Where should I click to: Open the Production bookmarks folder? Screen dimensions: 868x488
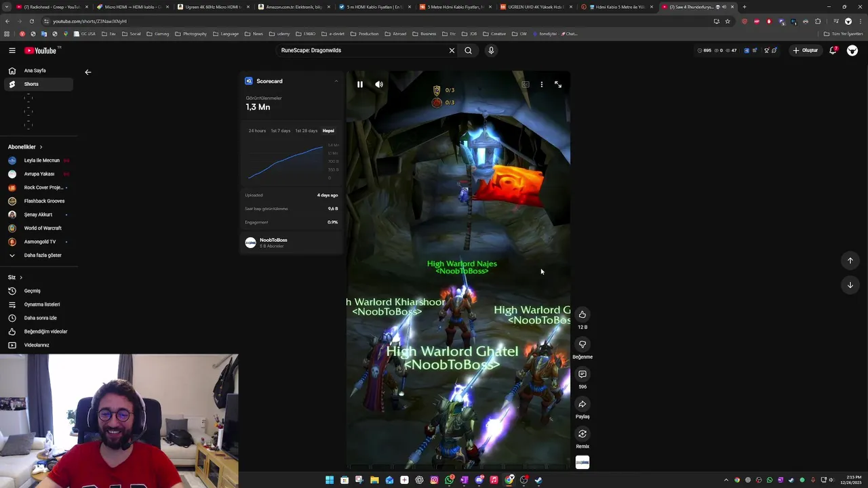[364, 33]
